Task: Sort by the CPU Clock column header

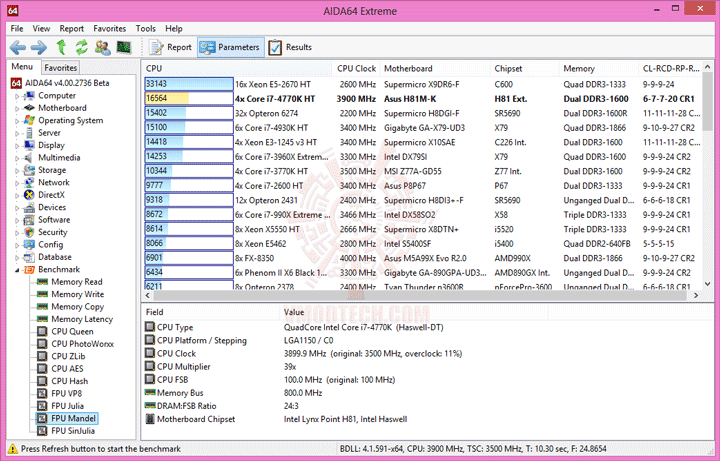Action: [x=356, y=68]
